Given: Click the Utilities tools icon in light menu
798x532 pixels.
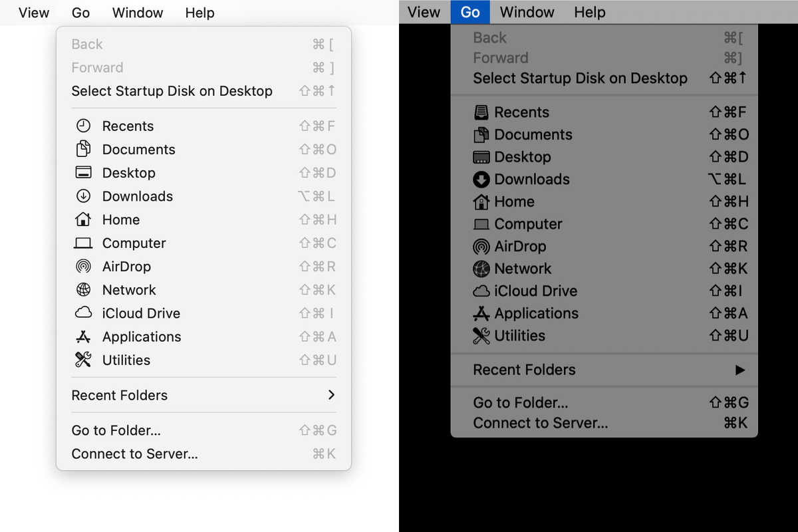Looking at the screenshot, I should point(83,360).
